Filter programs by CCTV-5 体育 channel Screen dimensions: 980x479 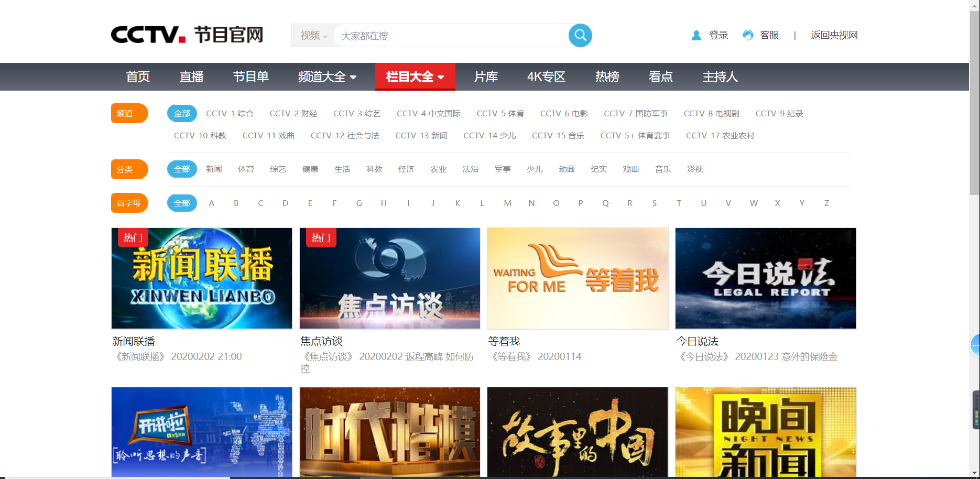click(500, 113)
